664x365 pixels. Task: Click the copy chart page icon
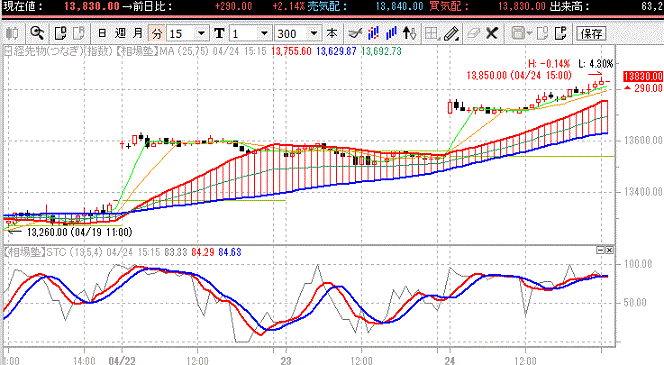[x=61, y=33]
